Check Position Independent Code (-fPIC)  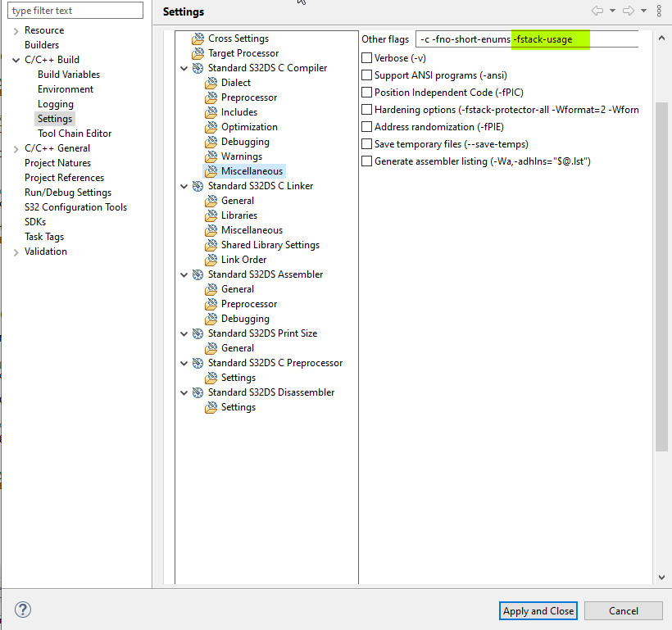pyautogui.click(x=366, y=92)
